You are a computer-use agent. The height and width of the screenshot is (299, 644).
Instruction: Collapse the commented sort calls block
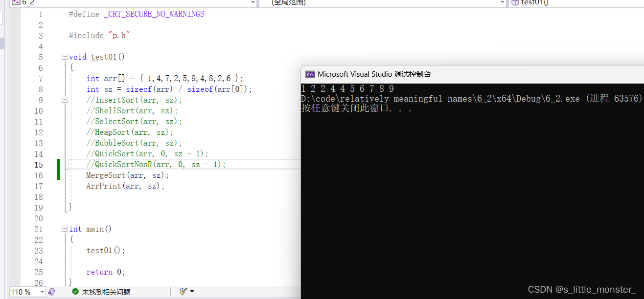click(65, 100)
